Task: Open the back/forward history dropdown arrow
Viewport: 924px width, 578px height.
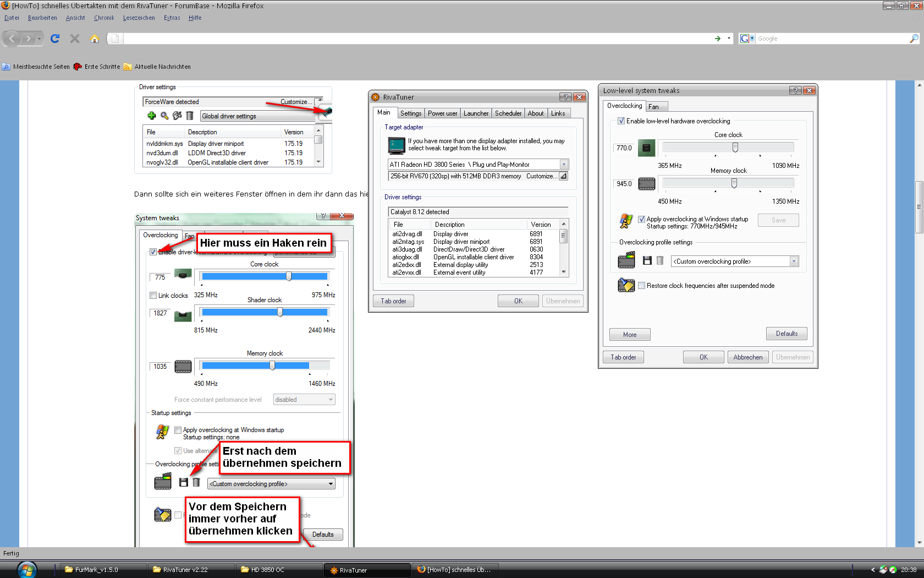Action: pyautogui.click(x=39, y=39)
